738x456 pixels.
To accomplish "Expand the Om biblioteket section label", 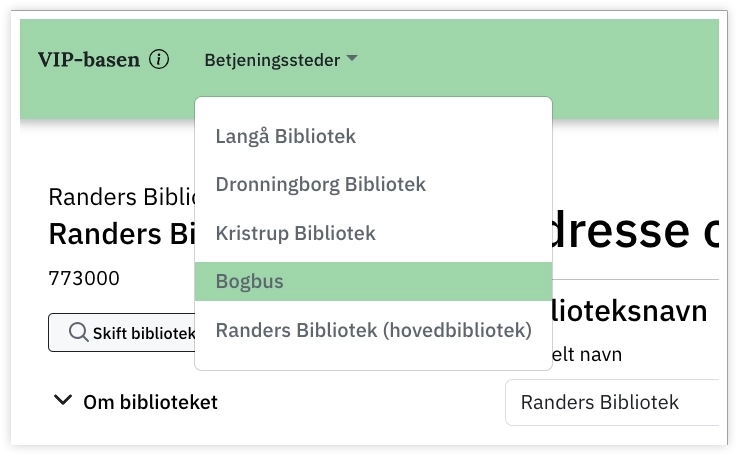I will pos(151,402).
